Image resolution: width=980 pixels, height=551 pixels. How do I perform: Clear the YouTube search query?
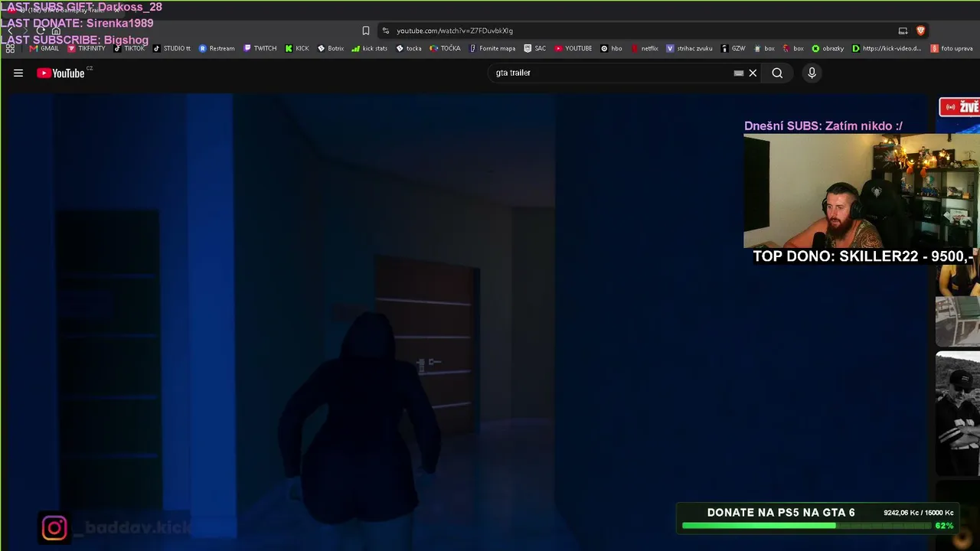[x=753, y=73]
